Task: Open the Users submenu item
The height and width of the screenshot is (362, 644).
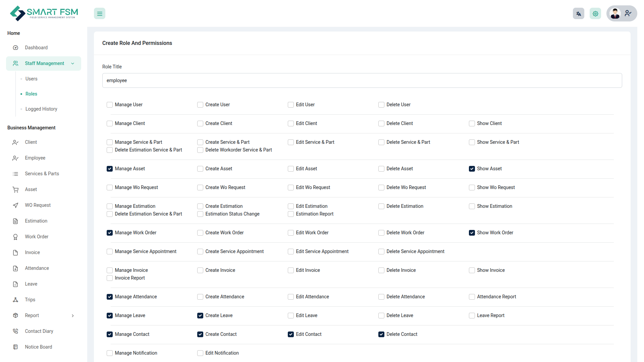Action: [x=32, y=79]
